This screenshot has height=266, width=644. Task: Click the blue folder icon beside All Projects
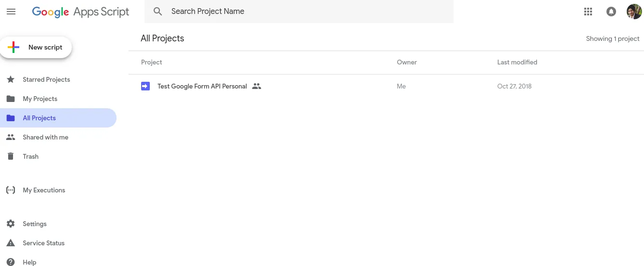[x=11, y=118]
